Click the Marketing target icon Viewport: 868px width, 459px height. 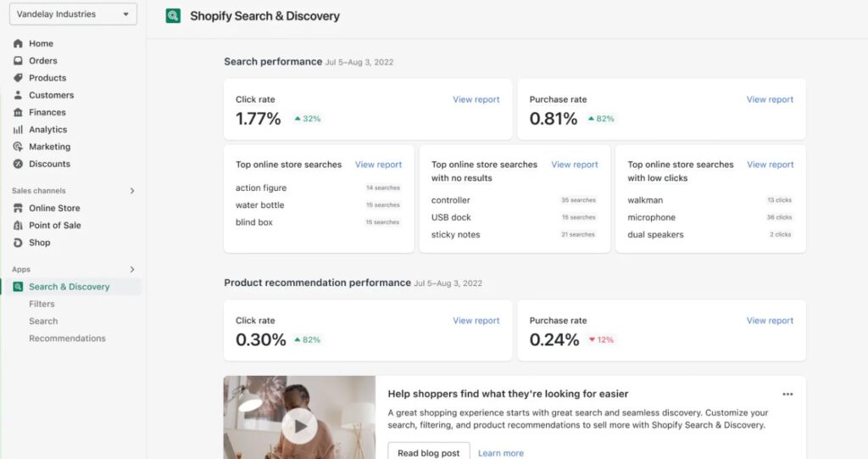[x=18, y=147]
